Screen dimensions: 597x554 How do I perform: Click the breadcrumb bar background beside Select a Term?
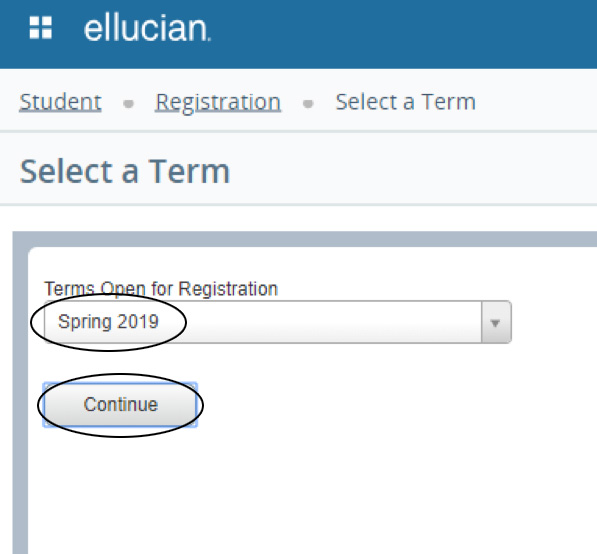(x=535, y=102)
